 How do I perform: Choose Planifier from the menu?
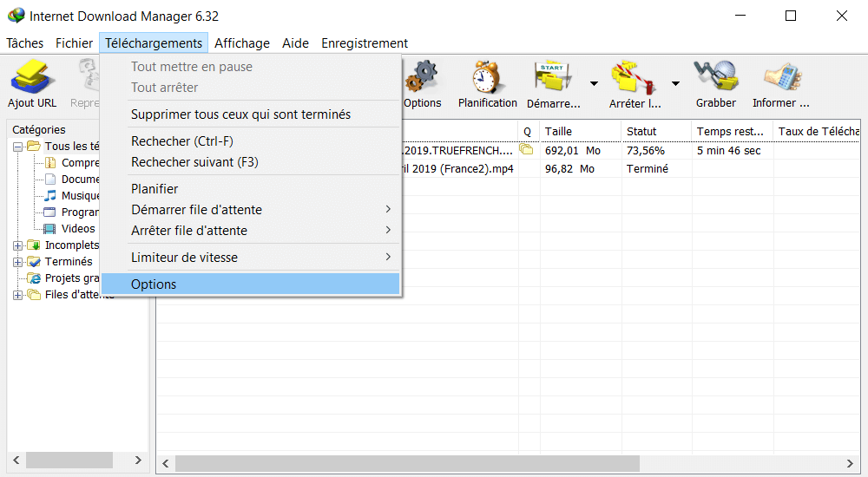tap(251, 189)
